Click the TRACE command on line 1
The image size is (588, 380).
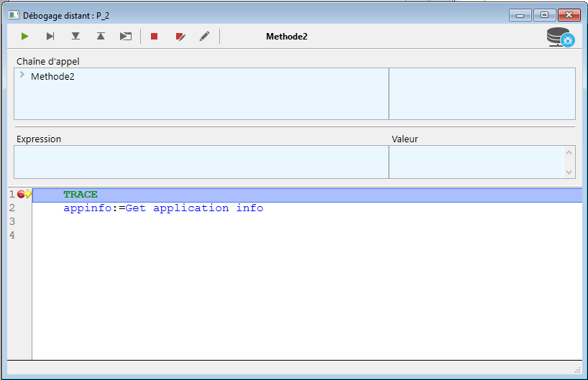click(80, 195)
